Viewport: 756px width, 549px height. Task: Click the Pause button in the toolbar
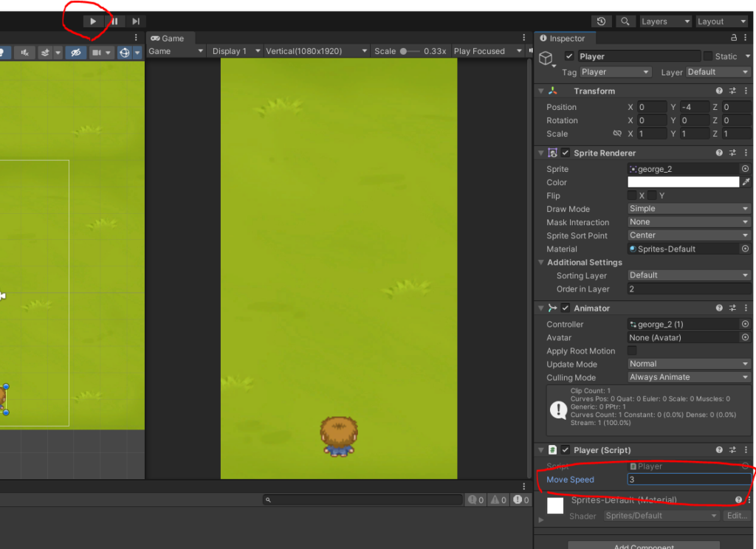tap(114, 21)
